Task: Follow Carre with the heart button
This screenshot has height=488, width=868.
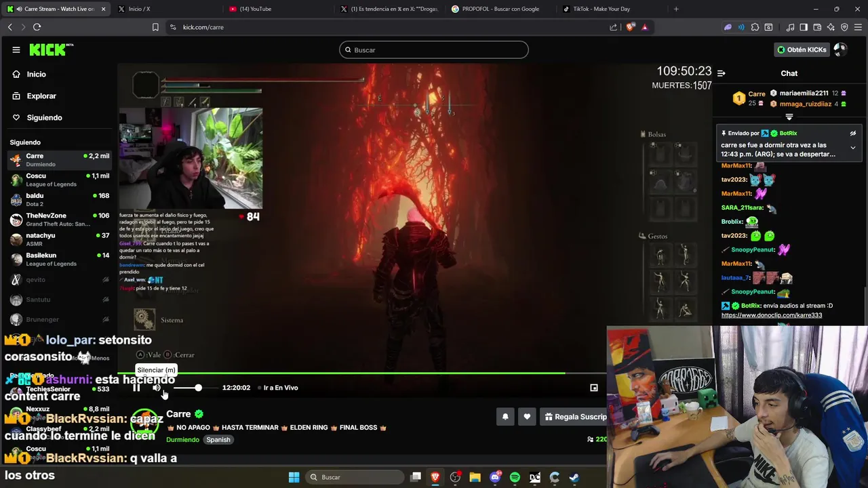Action: [527, 417]
